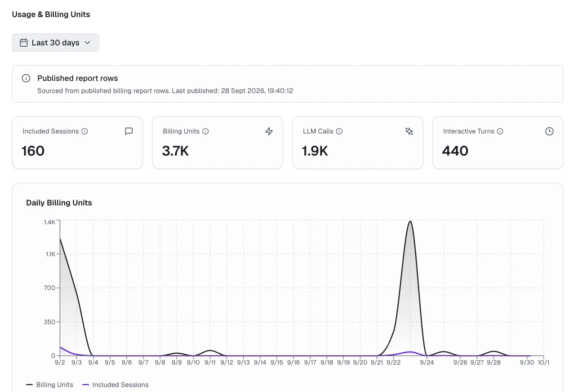
Task: Click the Included Sessions value 160
Action: [33, 151]
